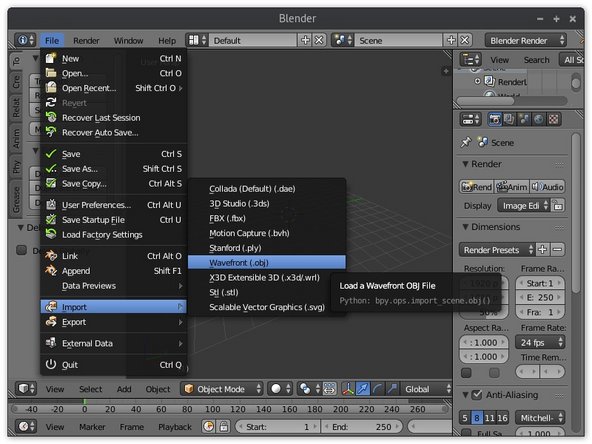This screenshot has height=444, width=592.
Task: Open the Blender Render engine dropdown
Action: pos(526,40)
